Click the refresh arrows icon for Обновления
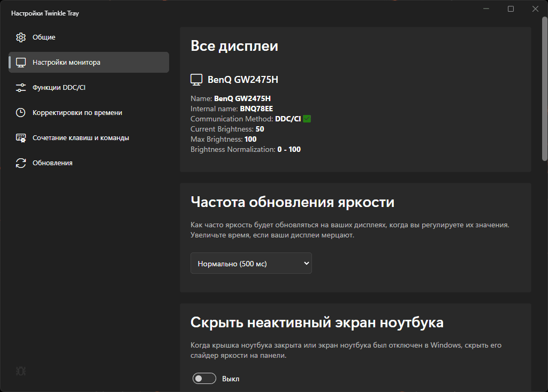 pyautogui.click(x=21, y=163)
